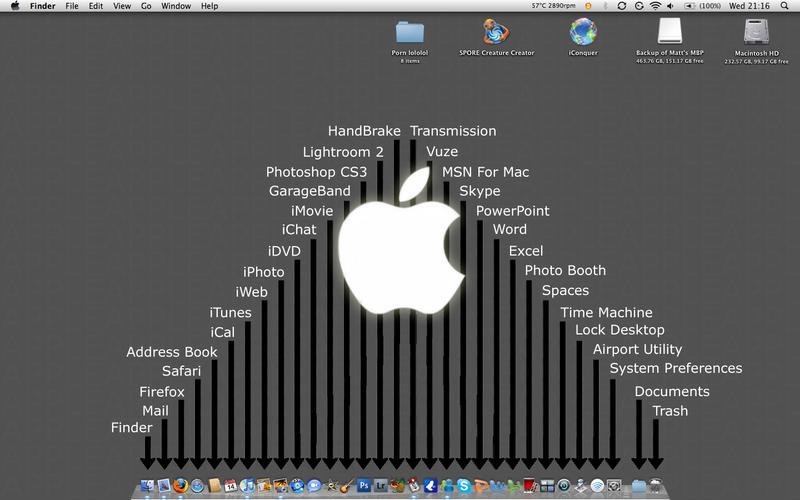
Task: Open HandBrake pineapple icon in Dock
Action: click(x=397, y=485)
